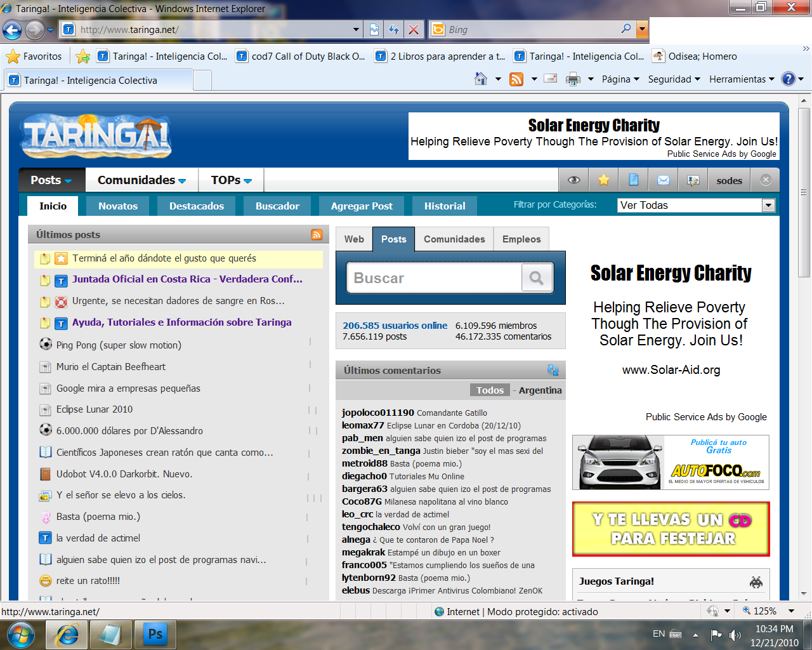Viewport: 812px width, 650px height.
Task: Open the Posts main menu dropdown
Action: (x=51, y=180)
